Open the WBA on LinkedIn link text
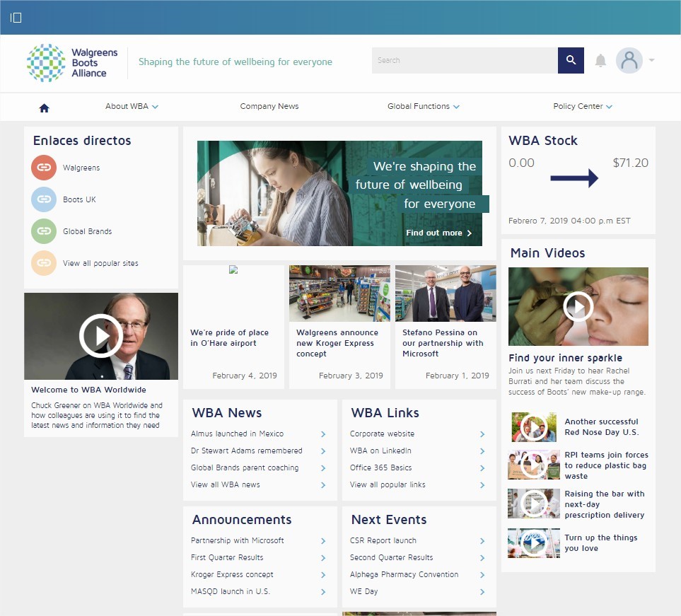Image resolution: width=681 pixels, height=616 pixels. tap(380, 451)
